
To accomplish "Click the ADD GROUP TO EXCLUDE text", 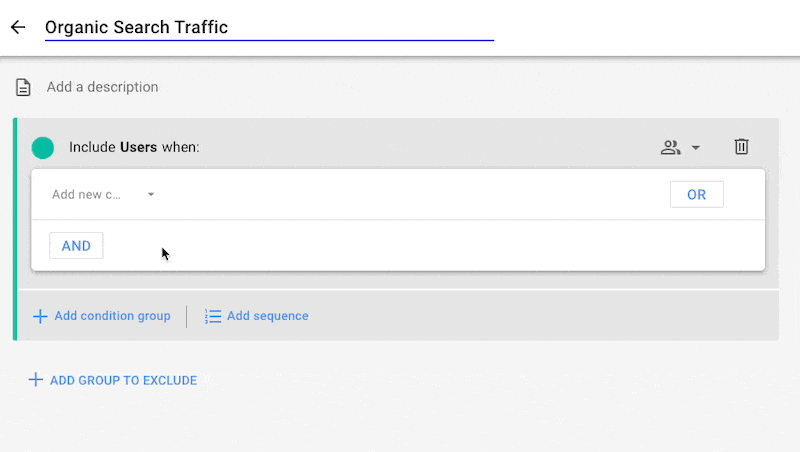I will click(x=123, y=380).
